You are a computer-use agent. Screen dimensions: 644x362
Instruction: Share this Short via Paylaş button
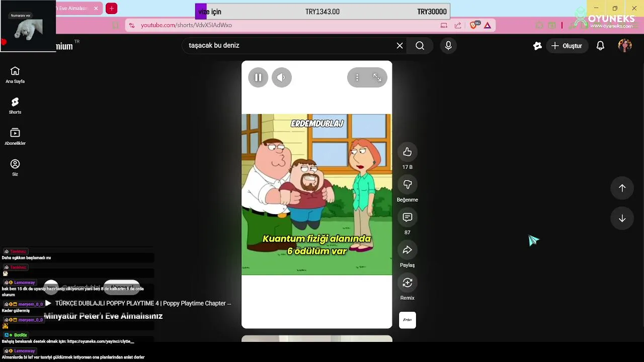(408, 250)
